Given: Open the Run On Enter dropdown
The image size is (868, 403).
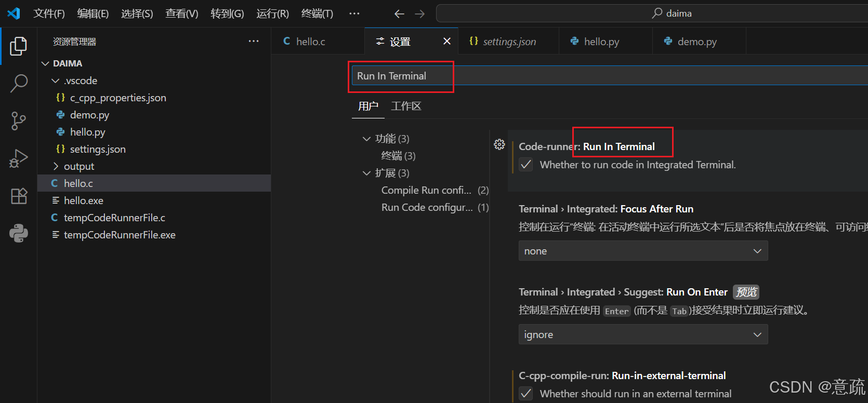Looking at the screenshot, I should [x=643, y=334].
